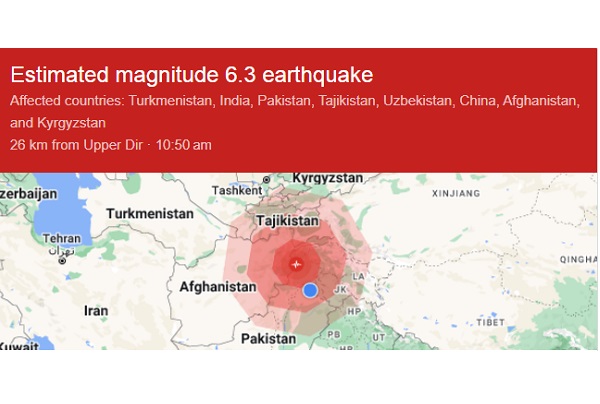Screen dimensions: 600x404
Task: Select the Afghanistan label on map
Action: point(218,287)
